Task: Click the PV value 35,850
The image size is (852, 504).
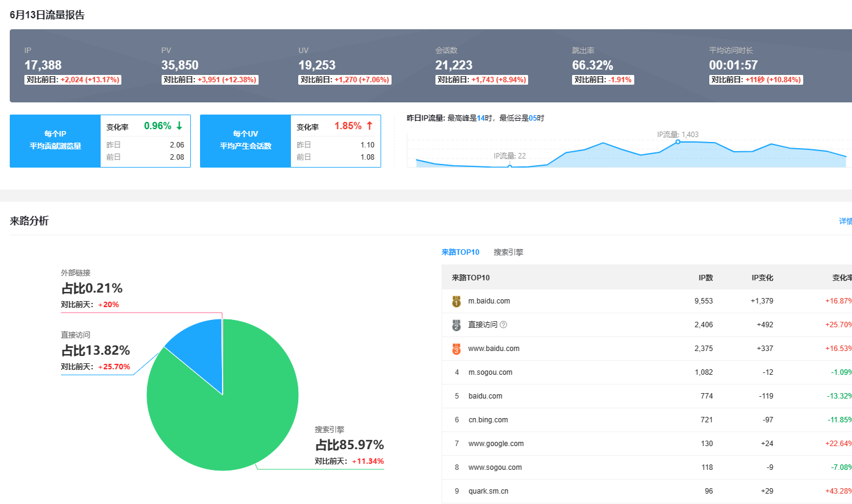Action: click(180, 65)
